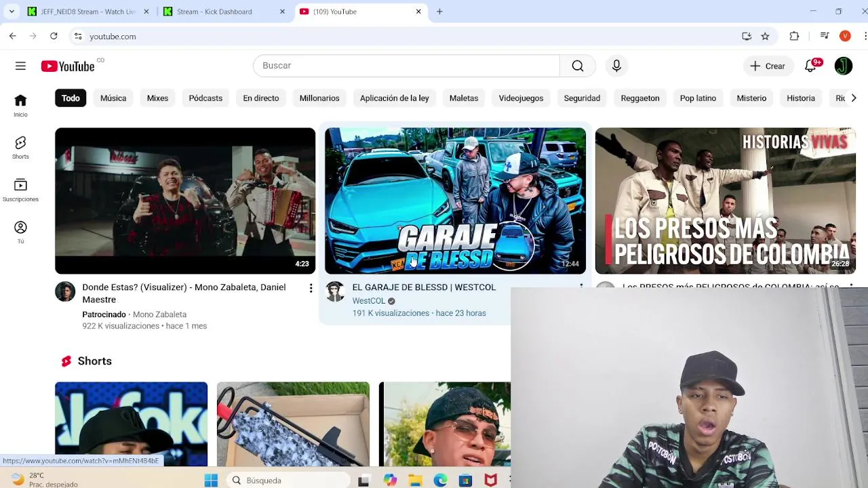The height and width of the screenshot is (488, 868).
Task: Select the Videojuegos filter chip
Action: 521,98
